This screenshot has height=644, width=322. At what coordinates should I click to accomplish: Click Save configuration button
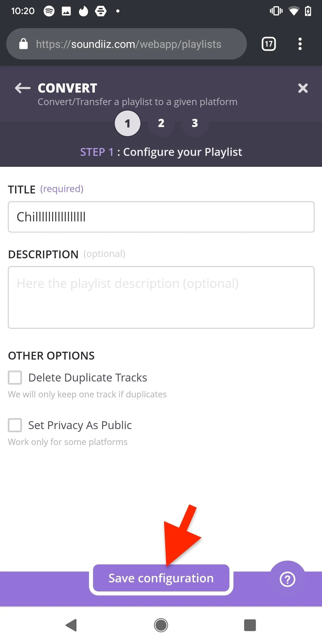(x=161, y=578)
